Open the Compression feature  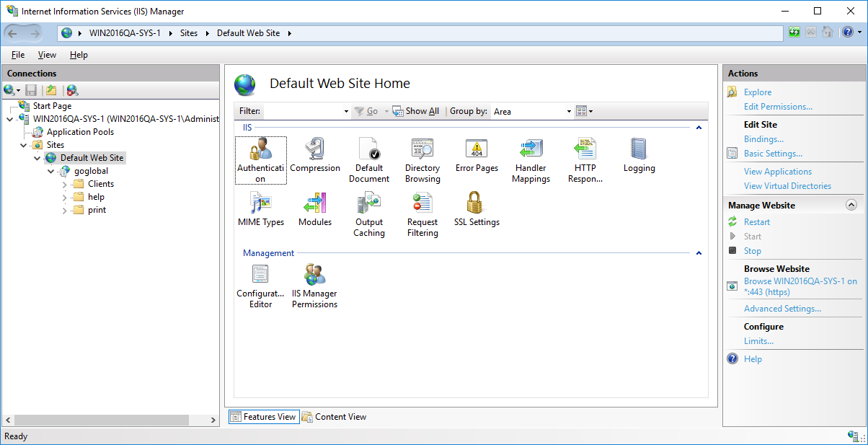(x=315, y=155)
